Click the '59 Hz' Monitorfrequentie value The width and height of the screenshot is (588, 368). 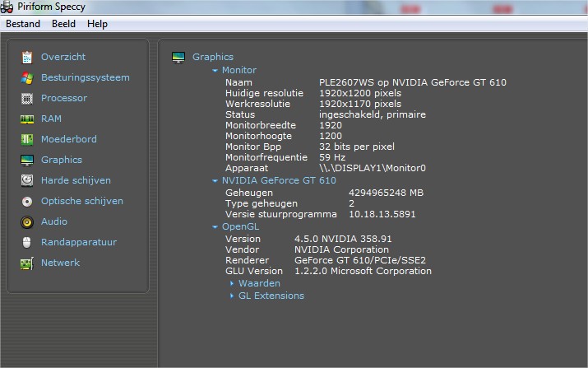[332, 157]
